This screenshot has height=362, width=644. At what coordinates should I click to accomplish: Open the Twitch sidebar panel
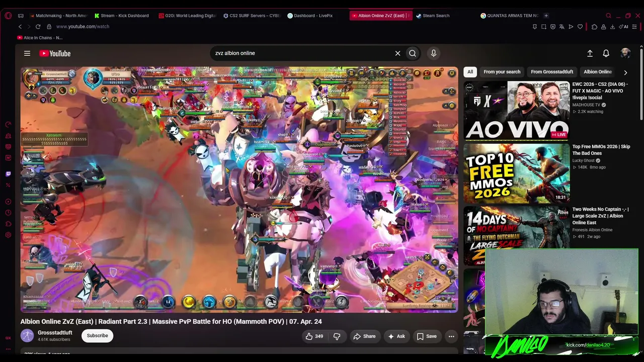8,174
